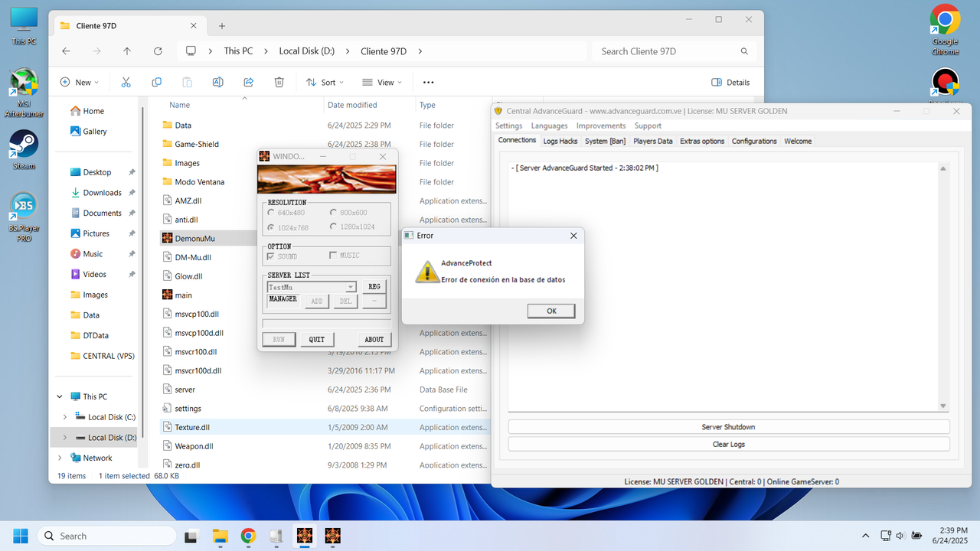Click the AdvanceGuard log scrollbar

click(943, 287)
